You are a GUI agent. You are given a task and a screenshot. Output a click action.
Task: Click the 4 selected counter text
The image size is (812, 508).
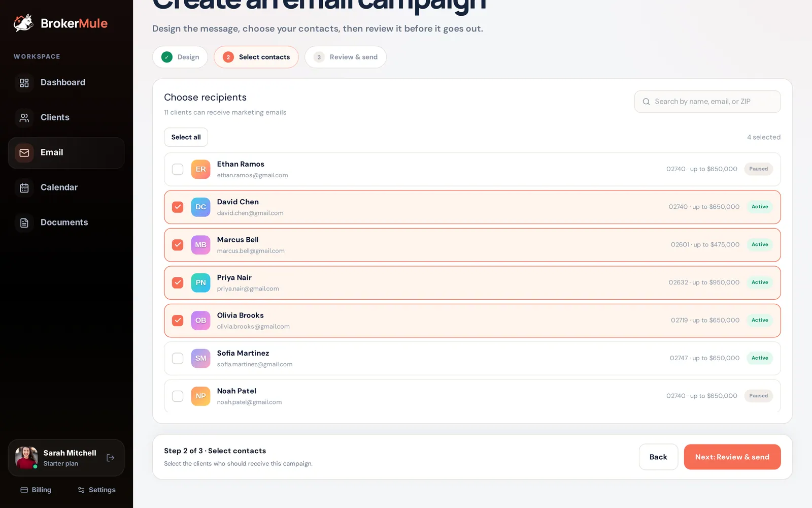(764, 137)
